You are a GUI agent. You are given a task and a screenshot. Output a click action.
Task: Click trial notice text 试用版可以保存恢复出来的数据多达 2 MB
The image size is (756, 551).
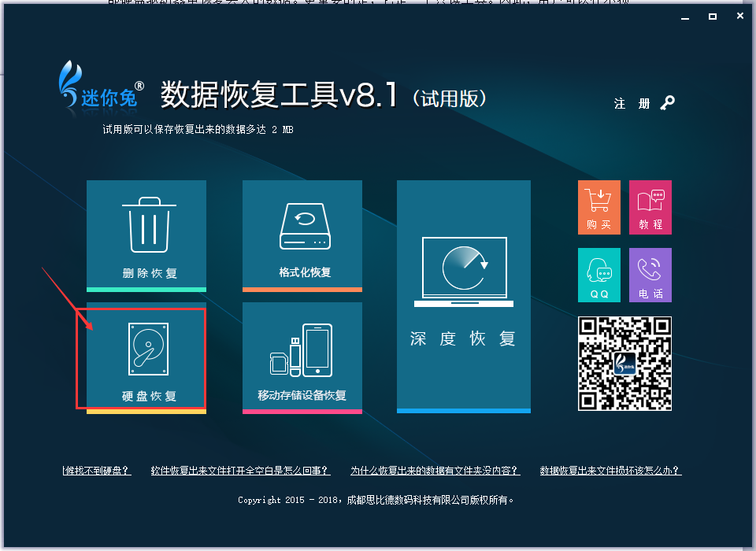pos(198,130)
